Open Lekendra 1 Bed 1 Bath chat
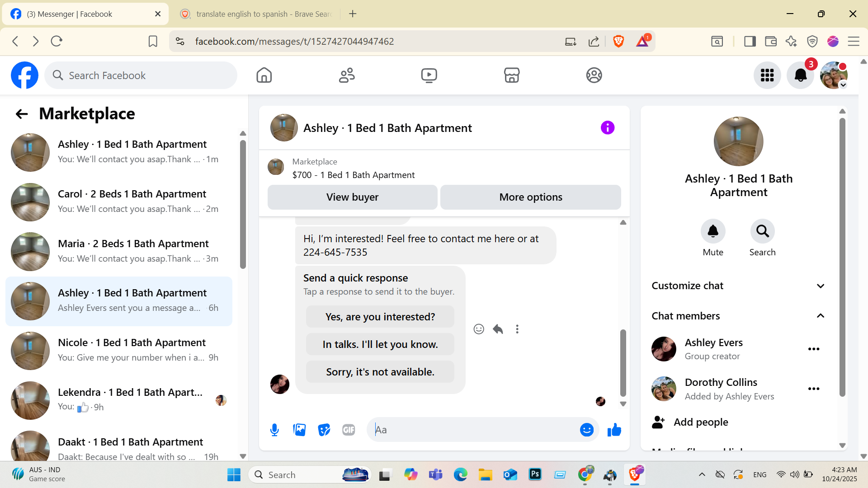The height and width of the screenshot is (488, 868). (x=119, y=400)
